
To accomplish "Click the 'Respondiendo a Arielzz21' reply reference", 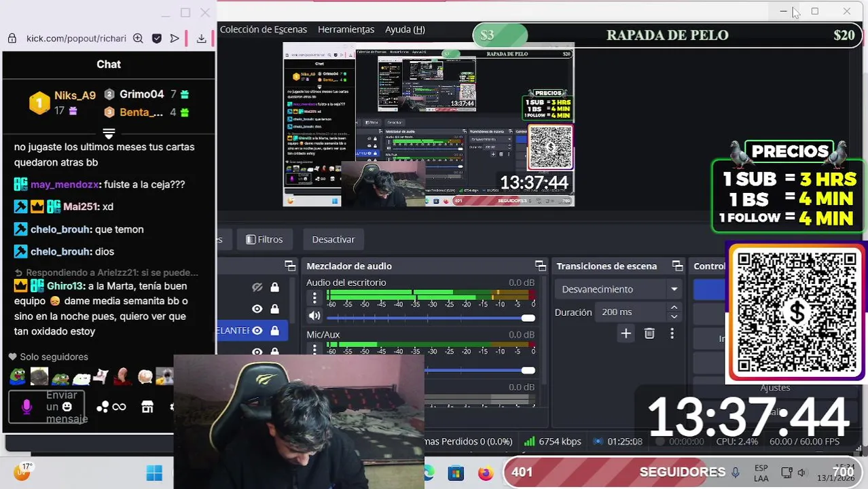I will pos(107,272).
